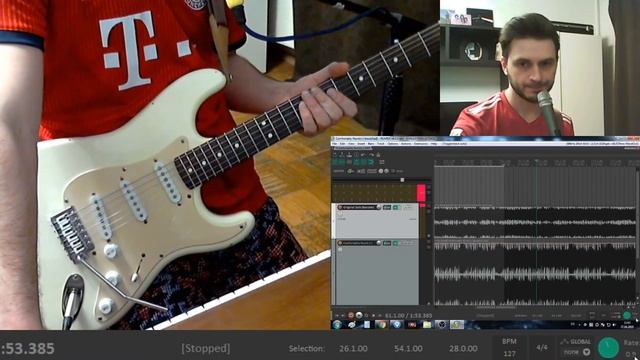Screen dimensions: 640x360
Task: Click the record button in REAPER transport
Action: click(351, 316)
